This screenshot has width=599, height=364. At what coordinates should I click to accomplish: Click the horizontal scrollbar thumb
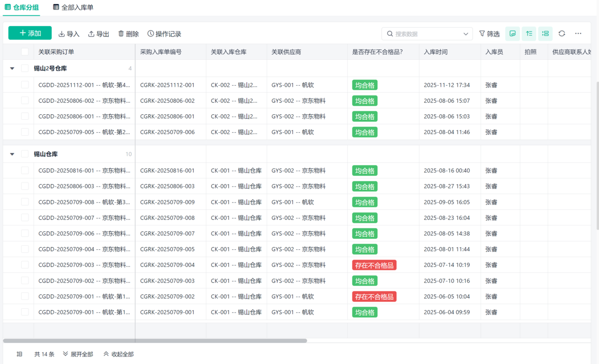pyautogui.click(x=155, y=341)
